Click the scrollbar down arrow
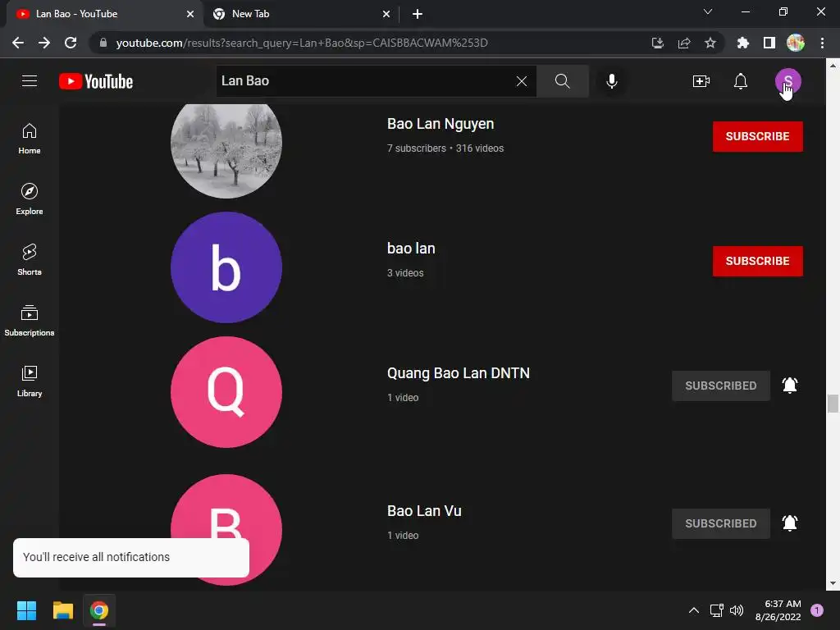 [832, 583]
